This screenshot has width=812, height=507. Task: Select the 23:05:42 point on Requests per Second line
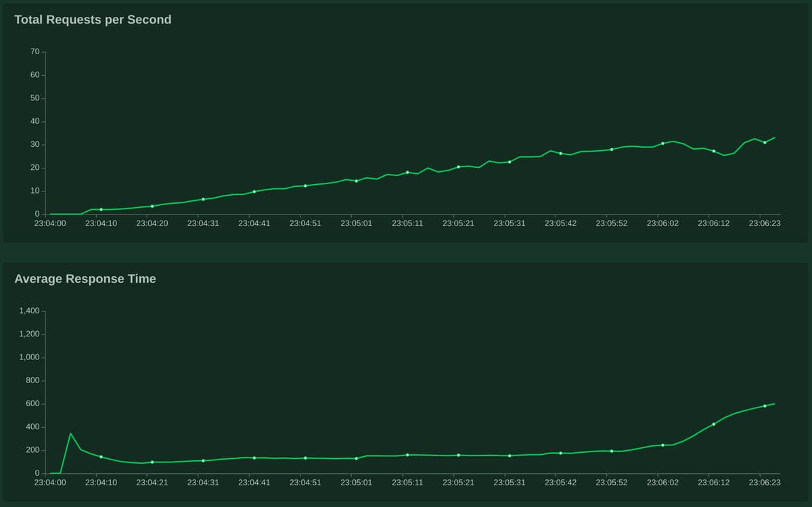coord(560,153)
